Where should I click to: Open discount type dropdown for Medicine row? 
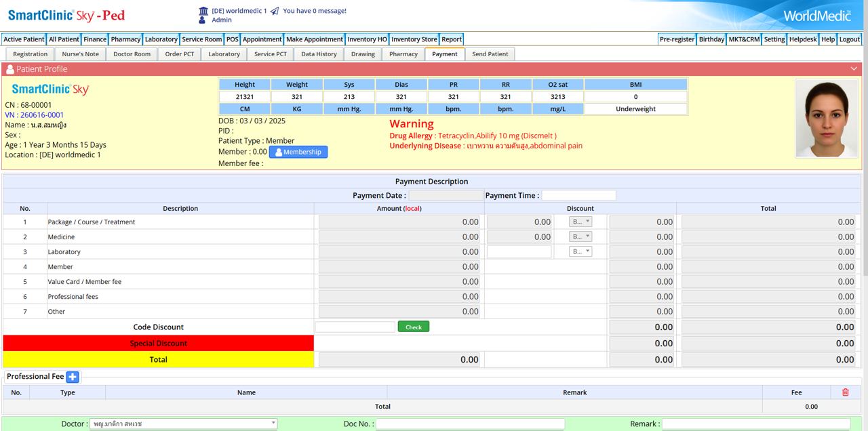click(580, 237)
